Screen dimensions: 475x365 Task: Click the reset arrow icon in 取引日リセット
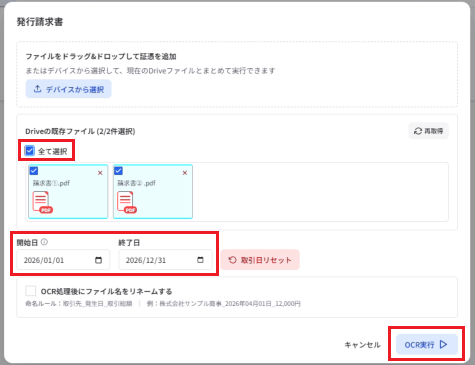[232, 260]
